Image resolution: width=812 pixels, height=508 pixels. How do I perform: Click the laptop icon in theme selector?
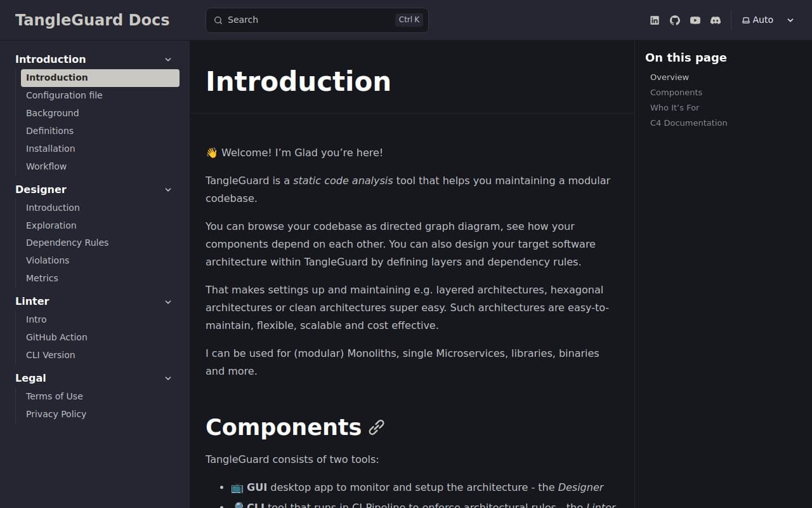point(746,20)
